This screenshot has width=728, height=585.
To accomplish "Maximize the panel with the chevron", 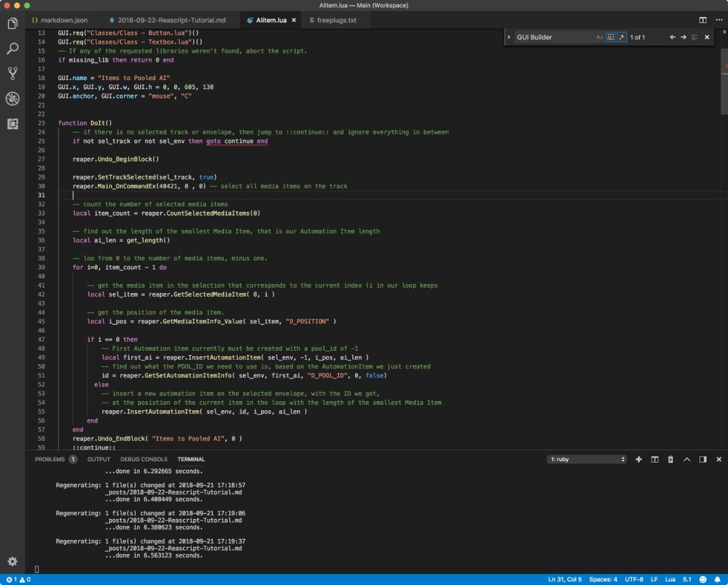I will (687, 459).
